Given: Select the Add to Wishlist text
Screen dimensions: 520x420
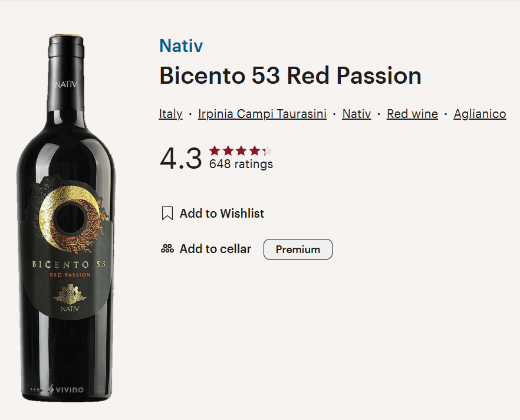Looking at the screenshot, I should [222, 214].
